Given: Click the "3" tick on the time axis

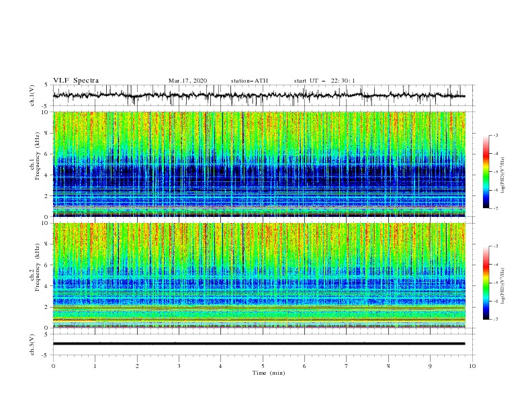Looking at the screenshot, I should [179, 366].
